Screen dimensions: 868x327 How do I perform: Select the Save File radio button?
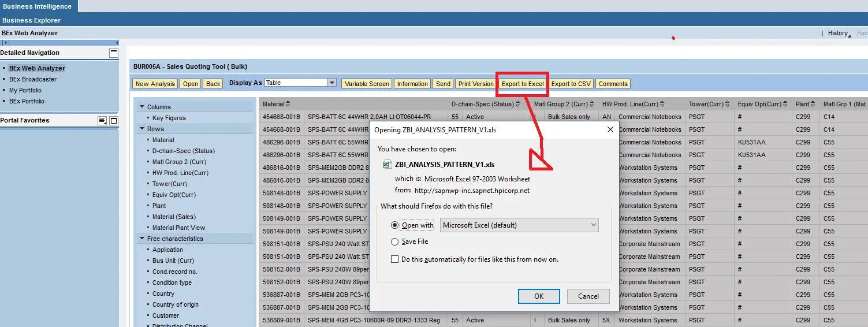[x=395, y=241]
